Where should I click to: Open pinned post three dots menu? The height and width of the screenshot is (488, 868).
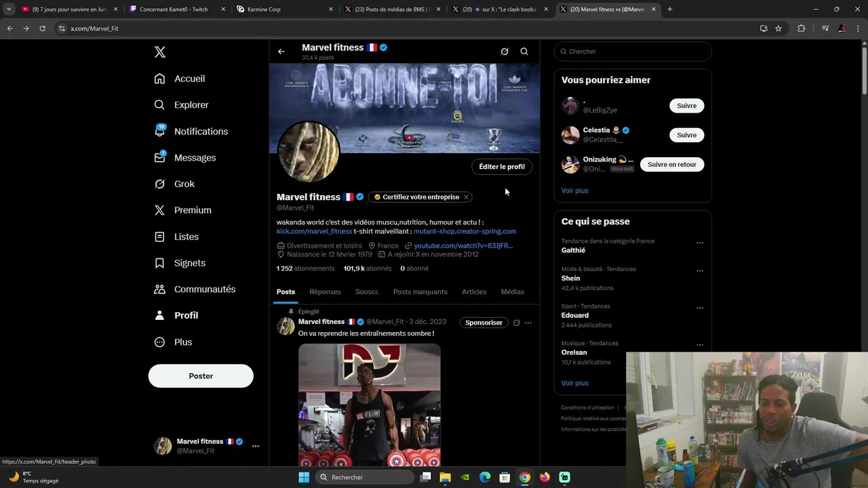528,323
